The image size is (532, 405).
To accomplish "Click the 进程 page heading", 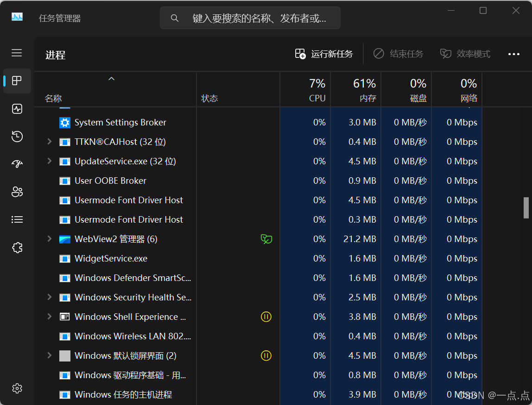I will pyautogui.click(x=55, y=55).
